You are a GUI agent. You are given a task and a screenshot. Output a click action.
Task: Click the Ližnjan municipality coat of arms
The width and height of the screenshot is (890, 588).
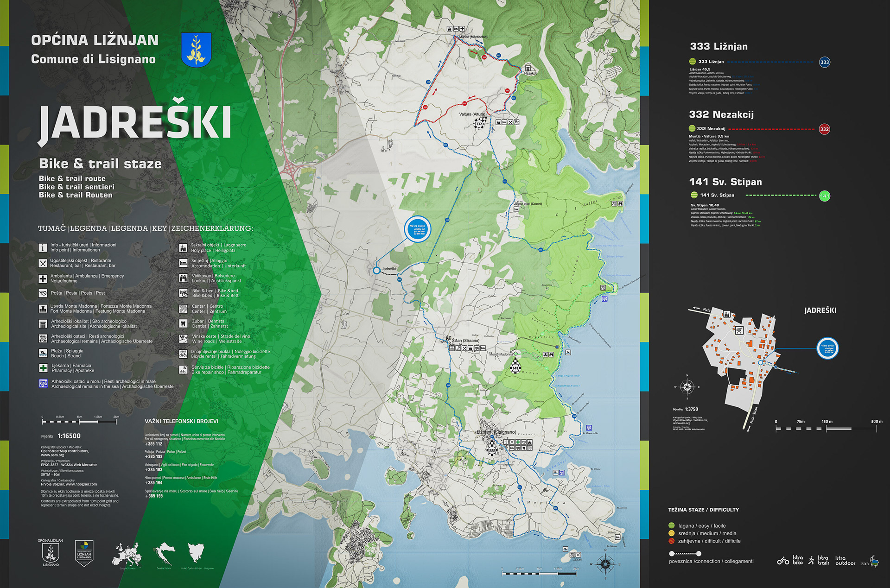[196, 50]
